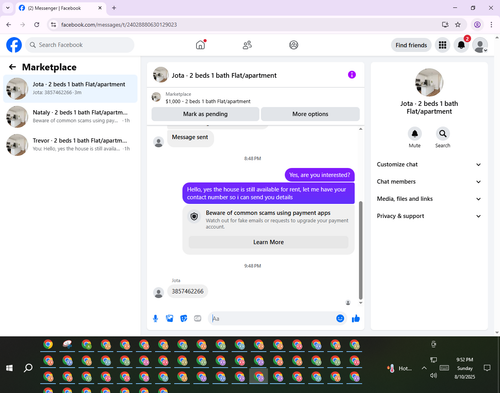The image size is (500, 393).
Task: Click install/cast icon in address bar
Action: pyautogui.click(x=445, y=25)
